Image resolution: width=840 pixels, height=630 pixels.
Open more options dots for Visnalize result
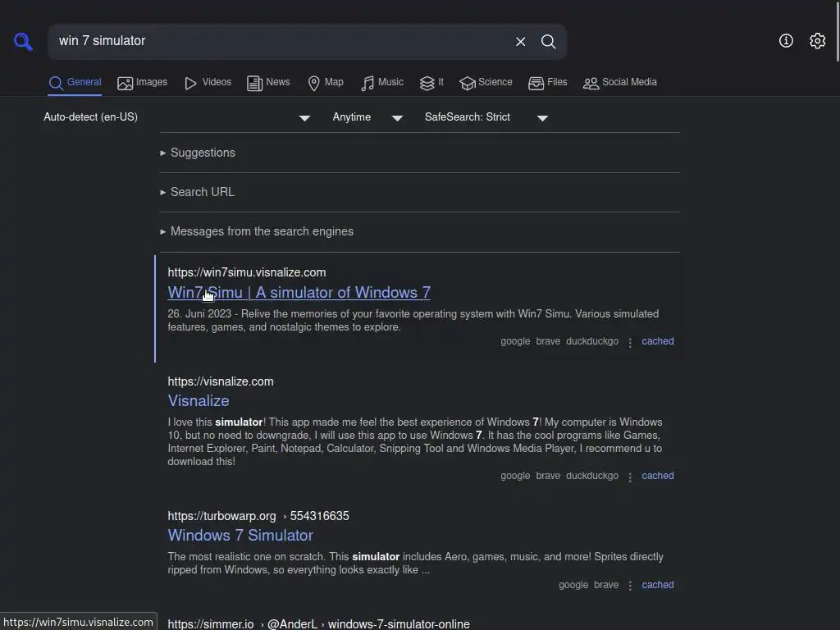coord(630,477)
